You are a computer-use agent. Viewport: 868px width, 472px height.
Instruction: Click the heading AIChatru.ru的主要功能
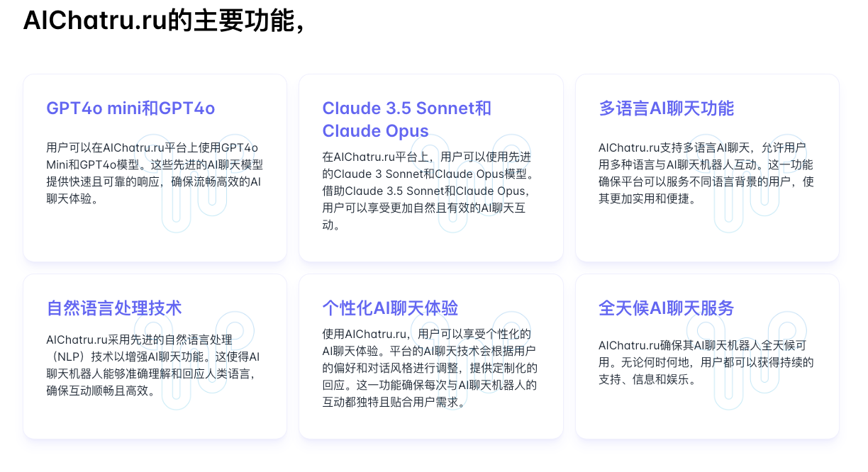[164, 20]
